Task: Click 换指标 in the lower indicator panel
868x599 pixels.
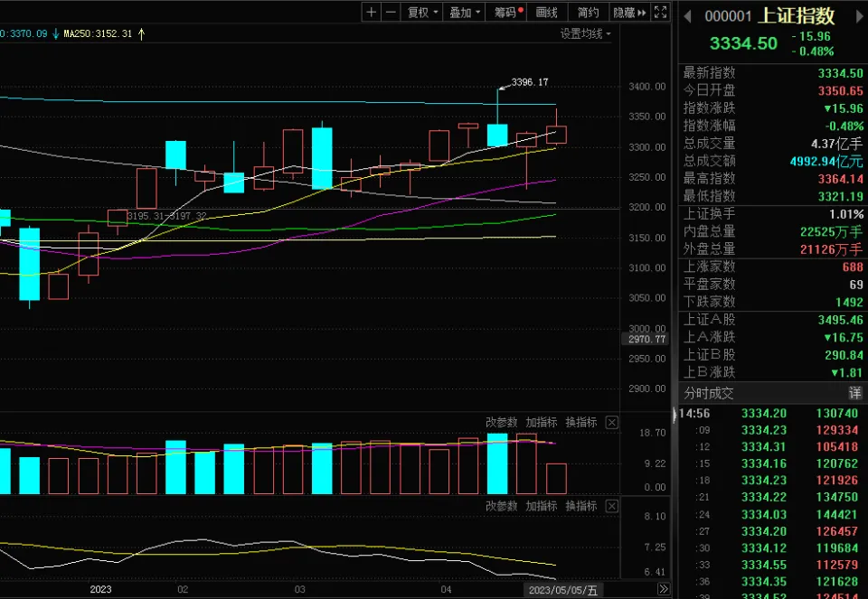Action: point(581,507)
